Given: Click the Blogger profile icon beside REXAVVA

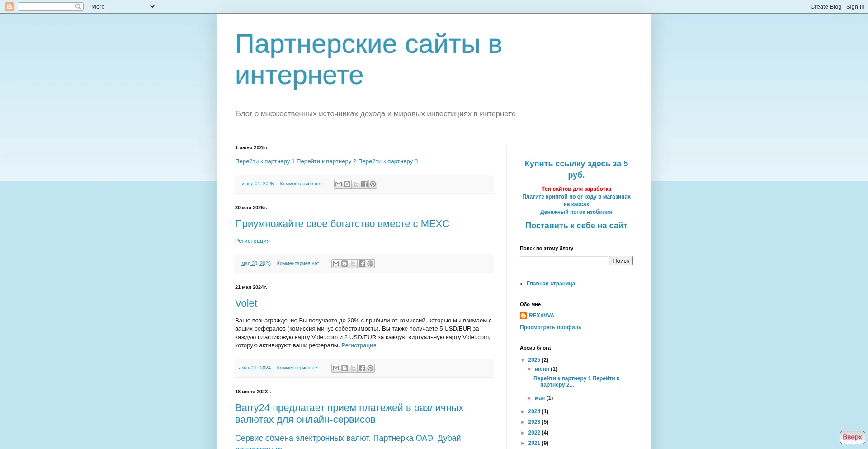Looking at the screenshot, I should tap(524, 316).
